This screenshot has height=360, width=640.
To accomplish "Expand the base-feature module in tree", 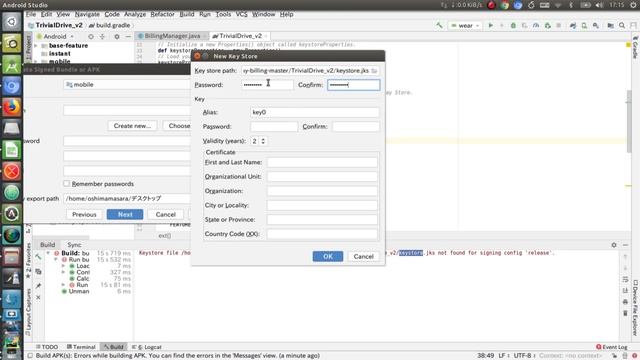I will 36,46.
